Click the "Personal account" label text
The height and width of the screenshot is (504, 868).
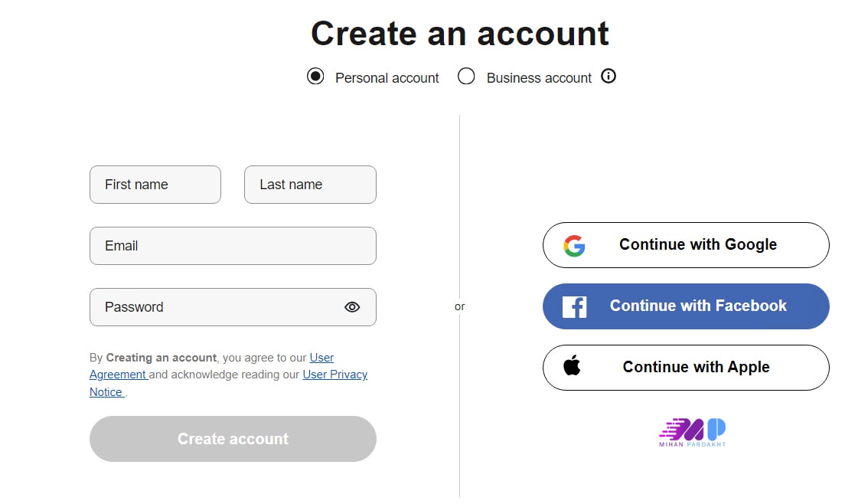pyautogui.click(x=387, y=78)
